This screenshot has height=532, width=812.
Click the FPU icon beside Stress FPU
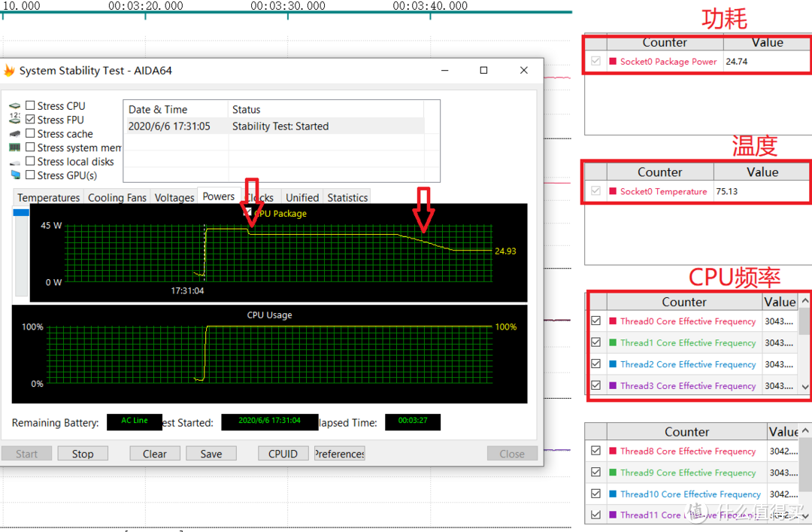click(15, 119)
